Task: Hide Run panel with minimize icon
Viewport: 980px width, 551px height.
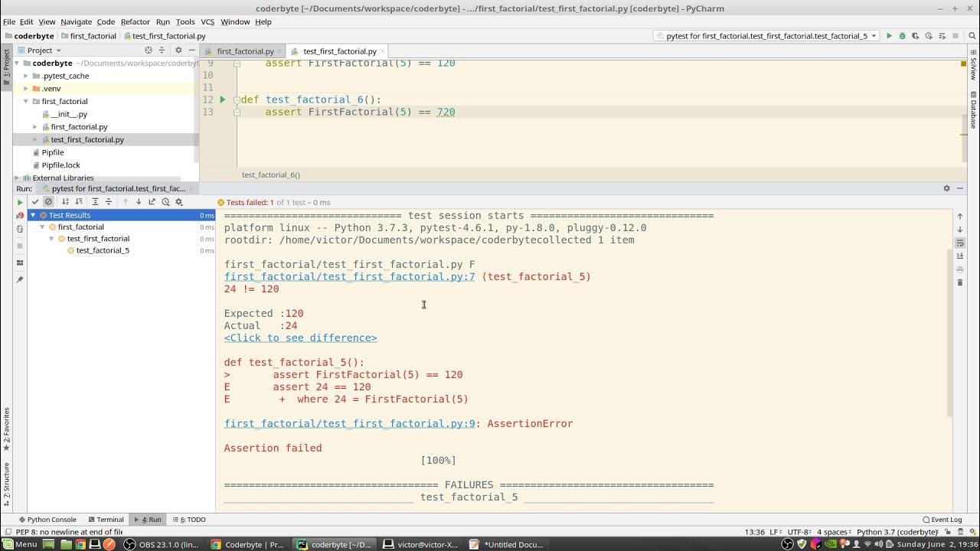Action: tap(960, 188)
